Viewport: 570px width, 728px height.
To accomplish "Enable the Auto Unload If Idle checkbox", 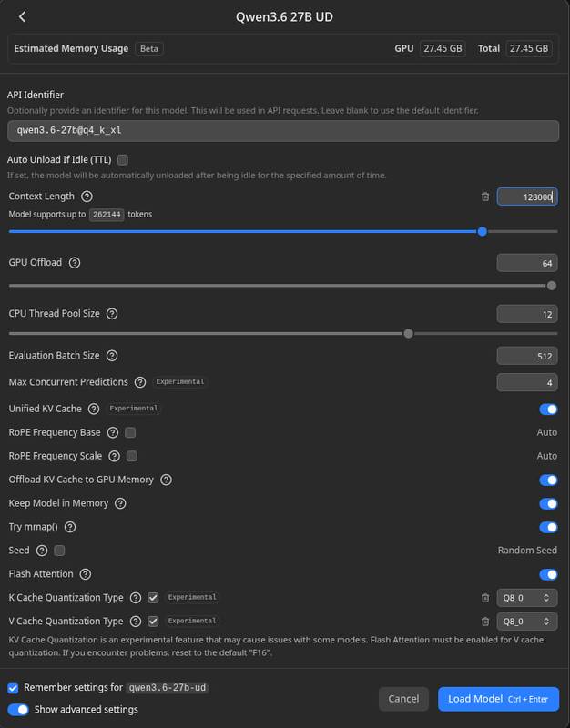I will click(123, 160).
